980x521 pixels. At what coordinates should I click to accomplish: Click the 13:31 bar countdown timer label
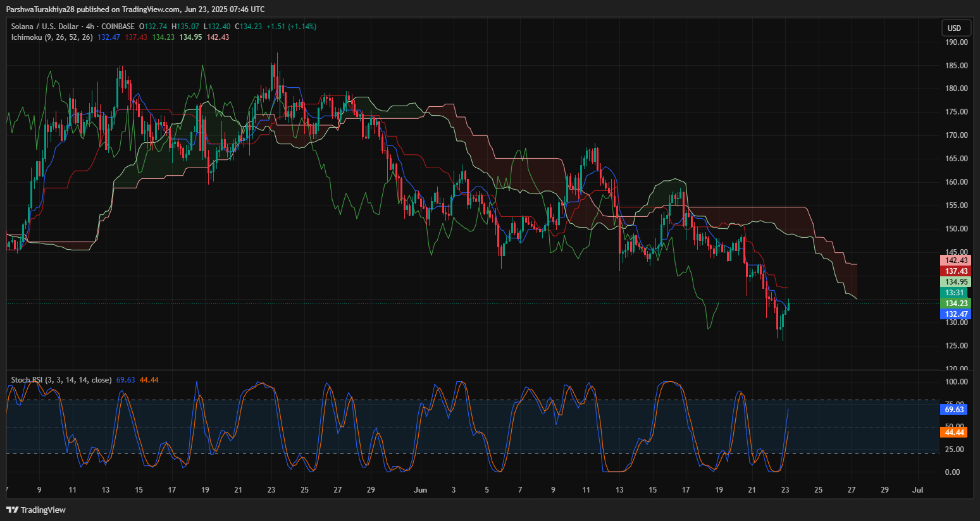955,293
